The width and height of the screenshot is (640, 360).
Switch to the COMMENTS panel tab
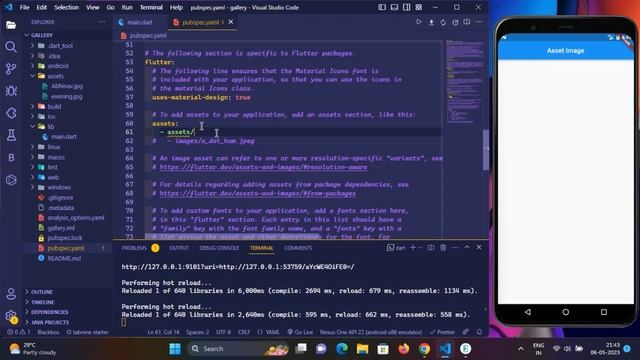point(298,248)
